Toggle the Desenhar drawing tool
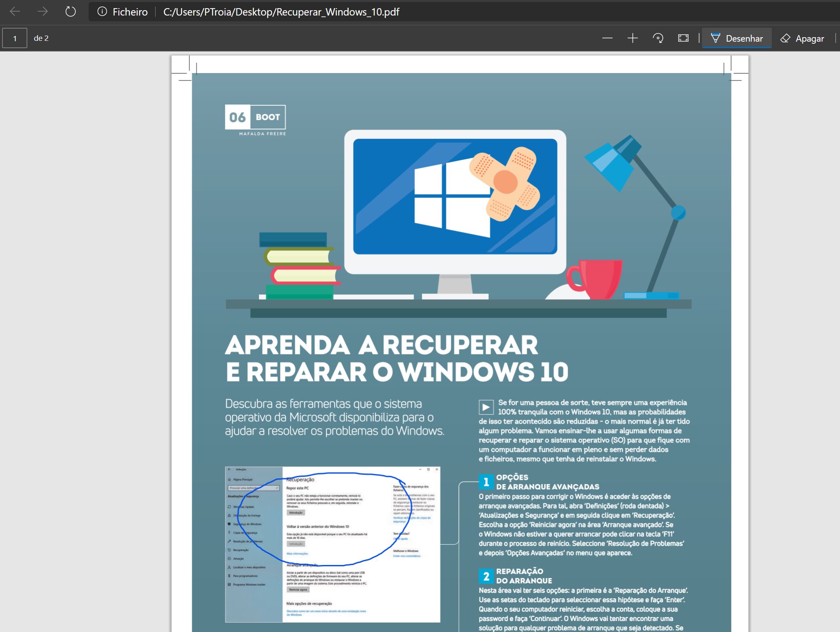Image resolution: width=840 pixels, height=632 pixels. coord(737,38)
